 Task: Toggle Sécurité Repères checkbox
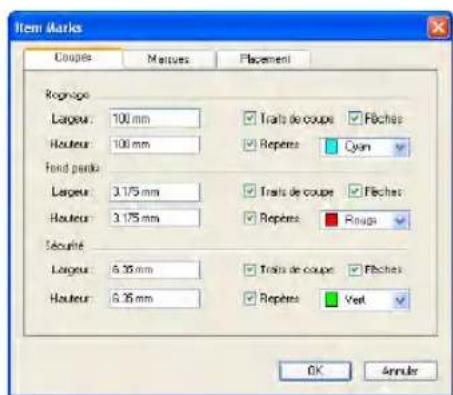click(x=250, y=298)
